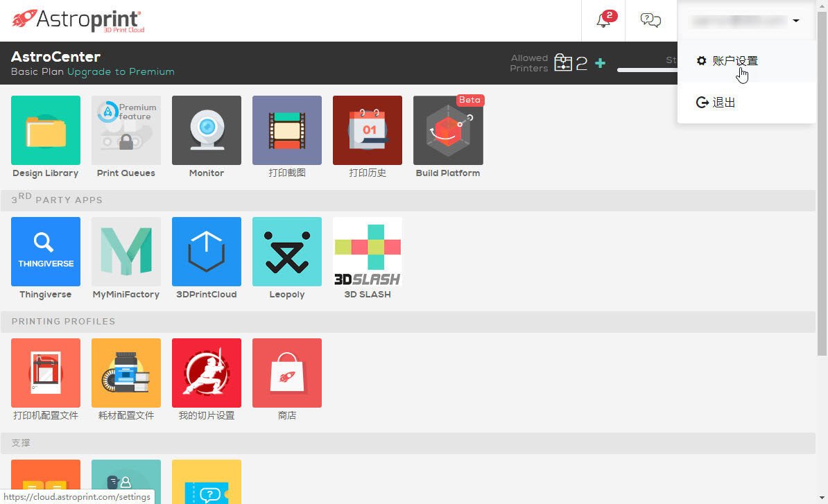Launch the Build Platform beta app

[x=448, y=130]
